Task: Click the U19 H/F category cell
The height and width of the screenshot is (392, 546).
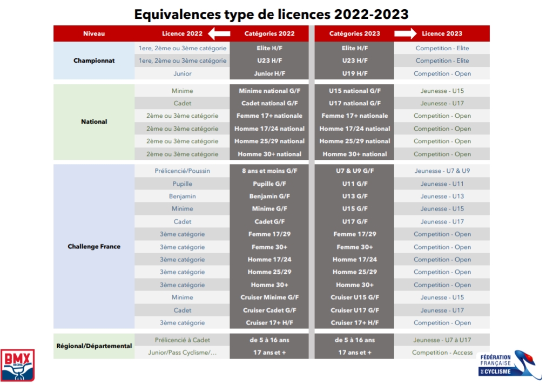Action: (x=354, y=73)
